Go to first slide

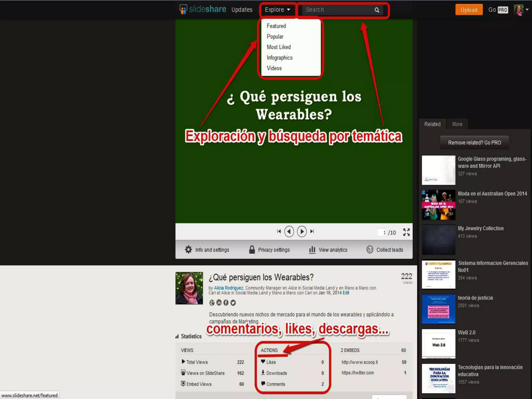click(279, 231)
